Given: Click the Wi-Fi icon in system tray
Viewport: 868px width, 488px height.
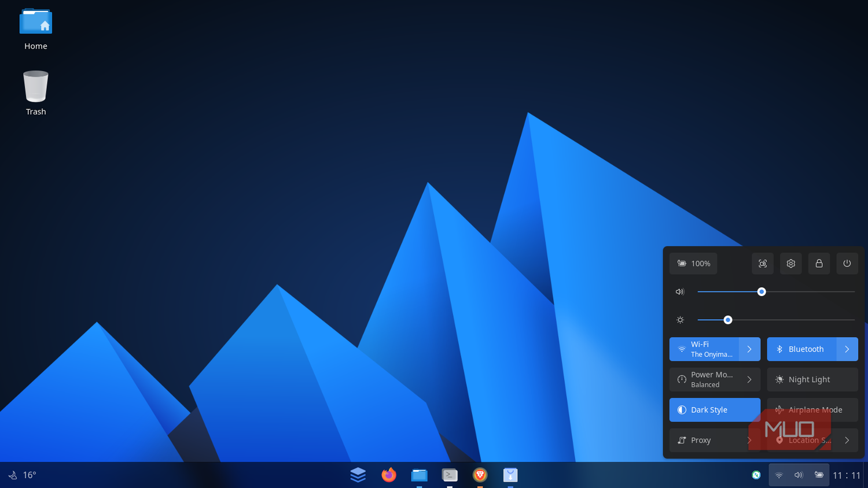Looking at the screenshot, I should point(779,475).
